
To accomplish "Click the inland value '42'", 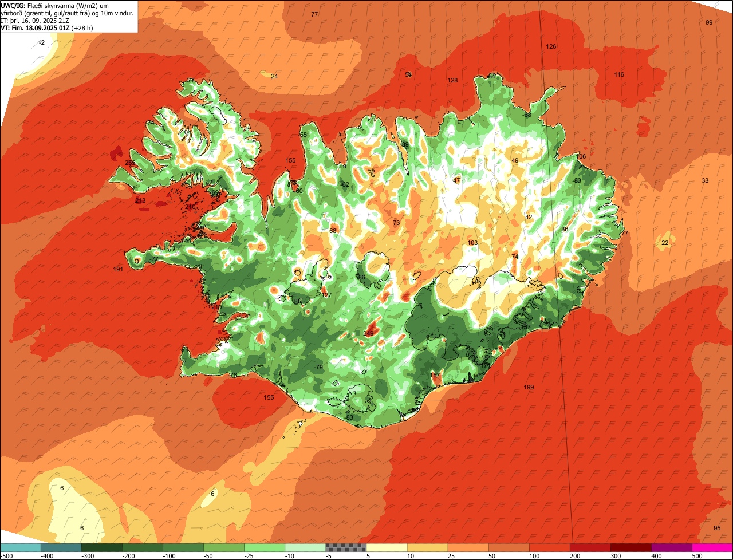I will click(x=529, y=217).
